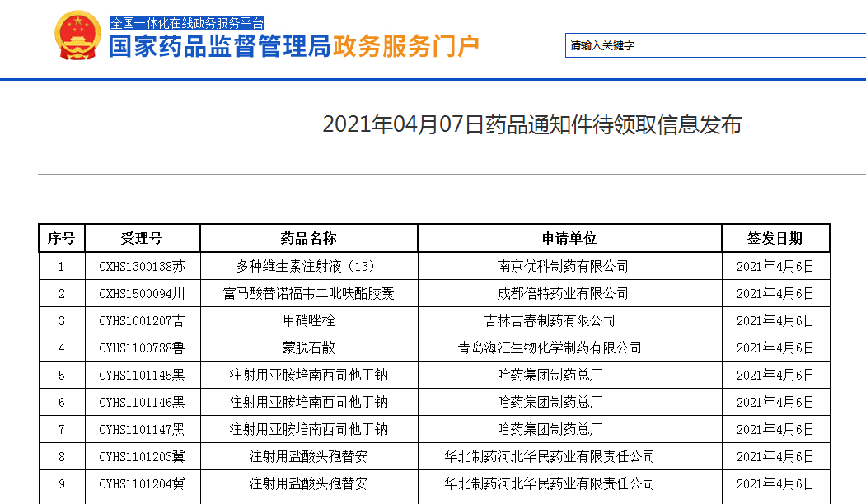Select cell CYHS1101203冀
Screen dimensions: 866x504
(142, 456)
